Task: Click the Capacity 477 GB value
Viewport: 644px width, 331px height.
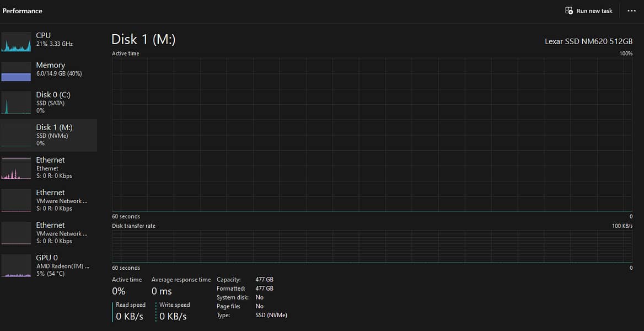Action: coord(264,280)
